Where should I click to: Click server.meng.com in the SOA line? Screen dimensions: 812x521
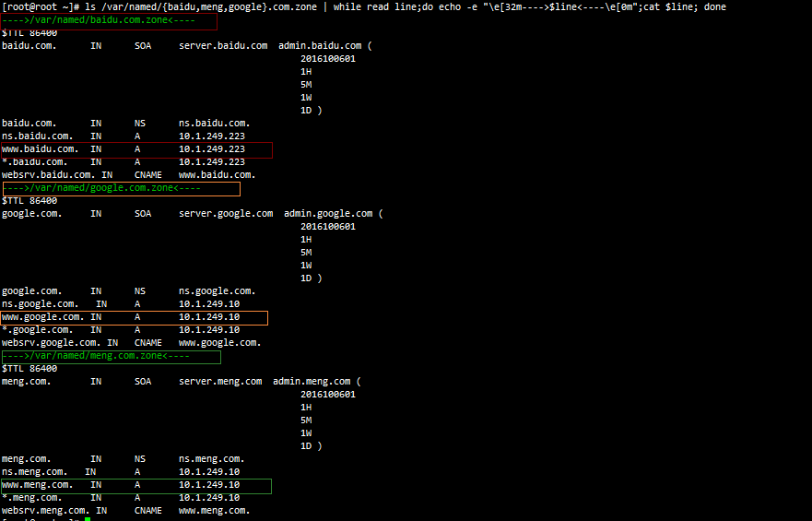tap(220, 381)
